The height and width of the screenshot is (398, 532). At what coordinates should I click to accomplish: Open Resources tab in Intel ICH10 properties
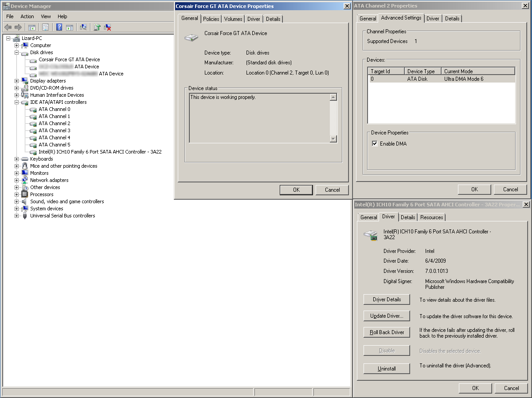coord(432,217)
